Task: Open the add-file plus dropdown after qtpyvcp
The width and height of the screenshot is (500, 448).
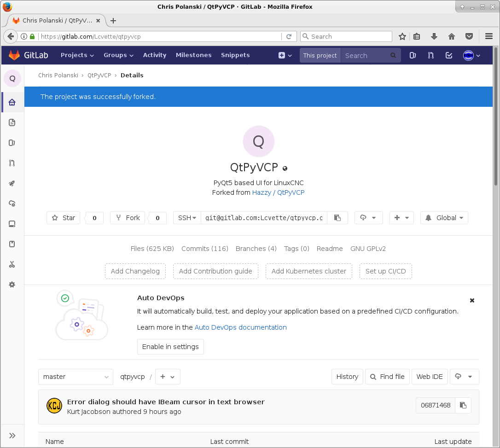Action: 168,377
